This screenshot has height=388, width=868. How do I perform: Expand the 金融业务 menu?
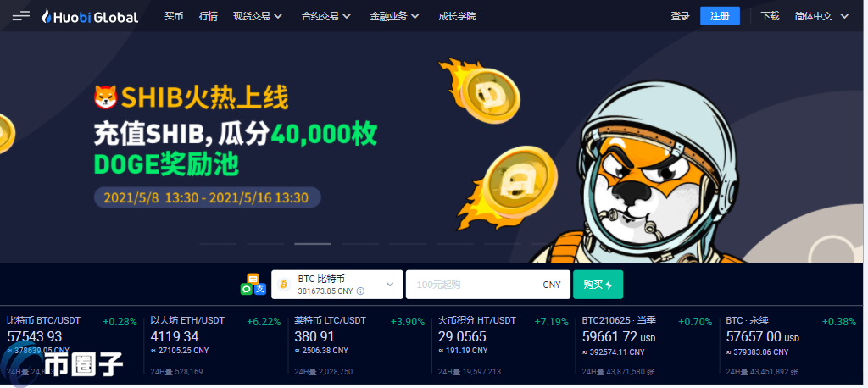point(395,16)
